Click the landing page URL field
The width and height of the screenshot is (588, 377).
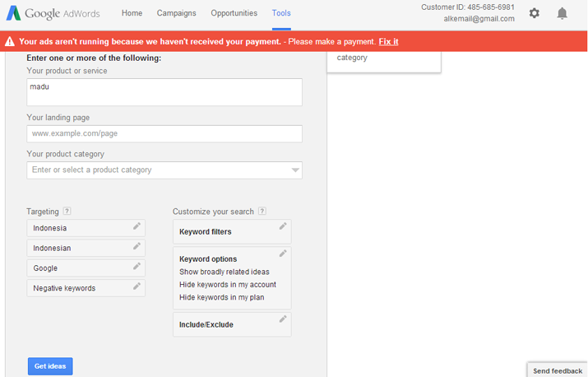(x=164, y=133)
